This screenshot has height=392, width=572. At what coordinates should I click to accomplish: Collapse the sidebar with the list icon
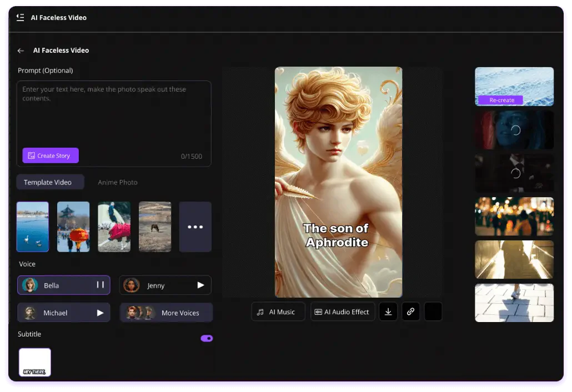pos(20,17)
